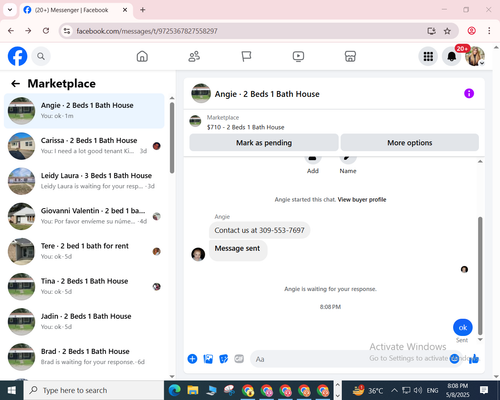Screen dimensions: 500x400
Task: Open File Explorer from taskbar
Action: pos(193,390)
